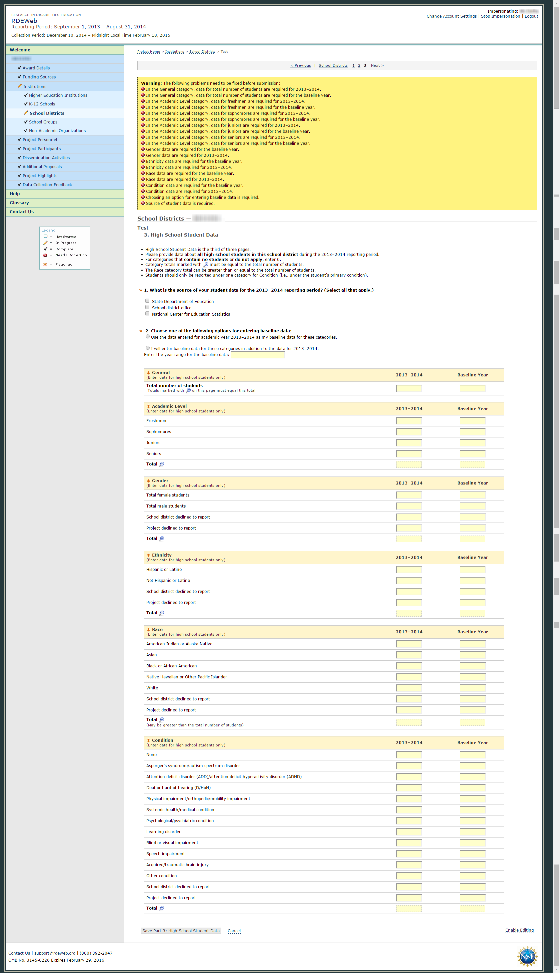This screenshot has height=973, width=560.
Task: Open the Glossary menu item
Action: [x=19, y=203]
